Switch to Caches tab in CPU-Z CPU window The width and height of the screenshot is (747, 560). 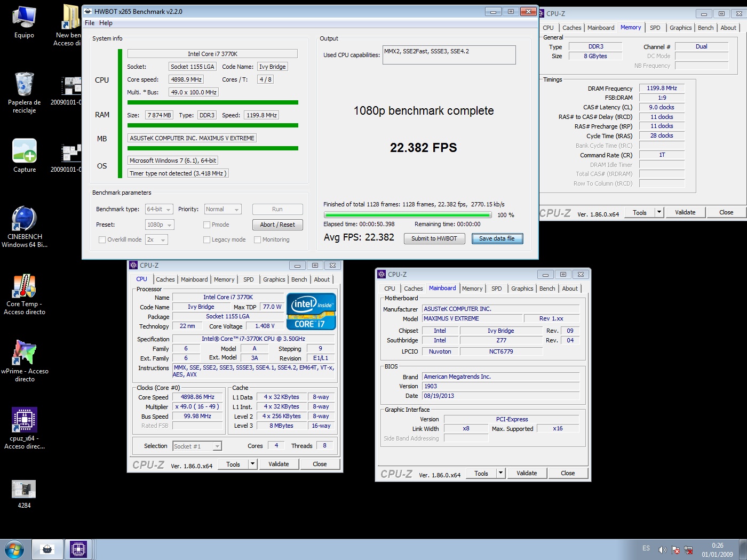[165, 279]
